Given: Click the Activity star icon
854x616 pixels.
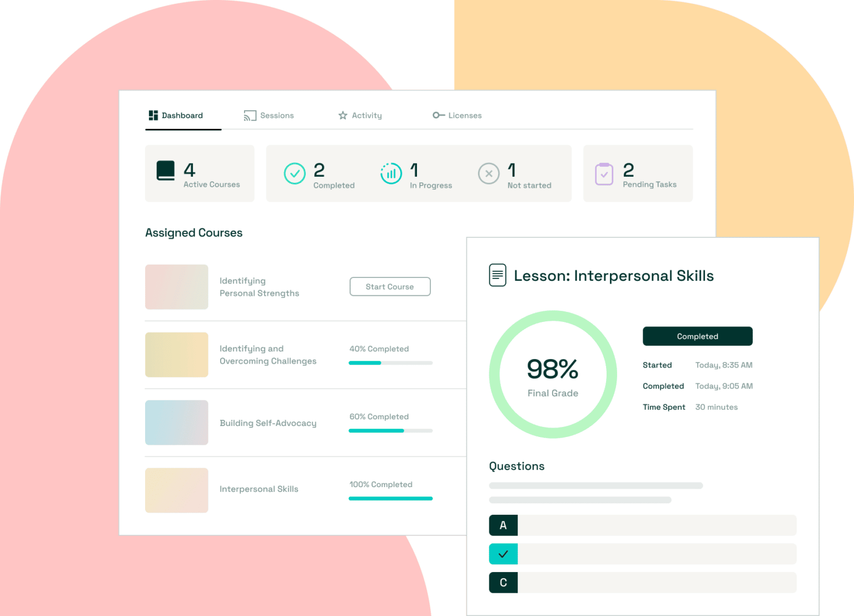Looking at the screenshot, I should pos(342,115).
